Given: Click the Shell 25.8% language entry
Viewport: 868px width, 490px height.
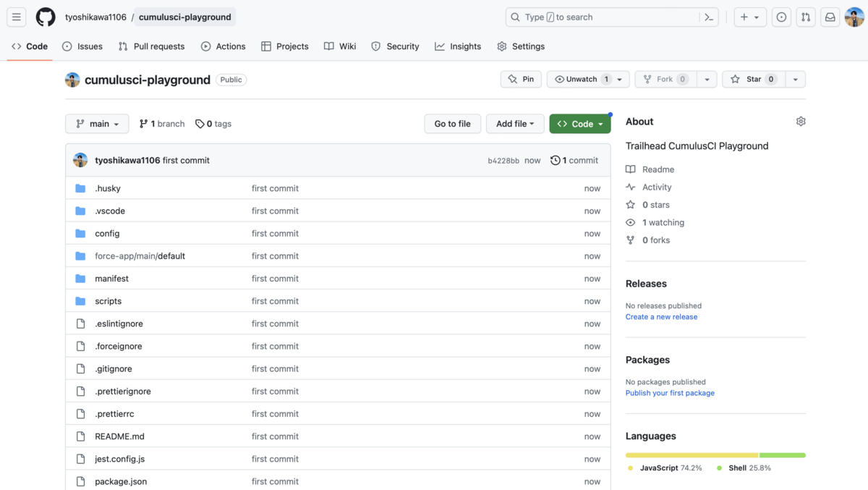Looking at the screenshot, I should pyautogui.click(x=744, y=468).
